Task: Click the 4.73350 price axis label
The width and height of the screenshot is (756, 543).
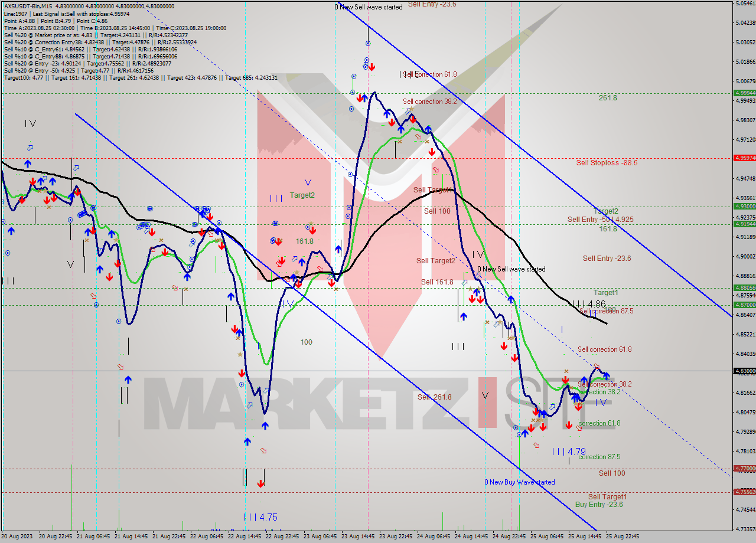Action: [x=745, y=529]
